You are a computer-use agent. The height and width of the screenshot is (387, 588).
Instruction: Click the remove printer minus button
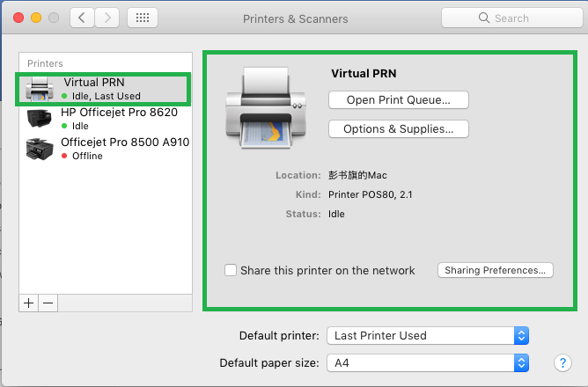pos(48,303)
